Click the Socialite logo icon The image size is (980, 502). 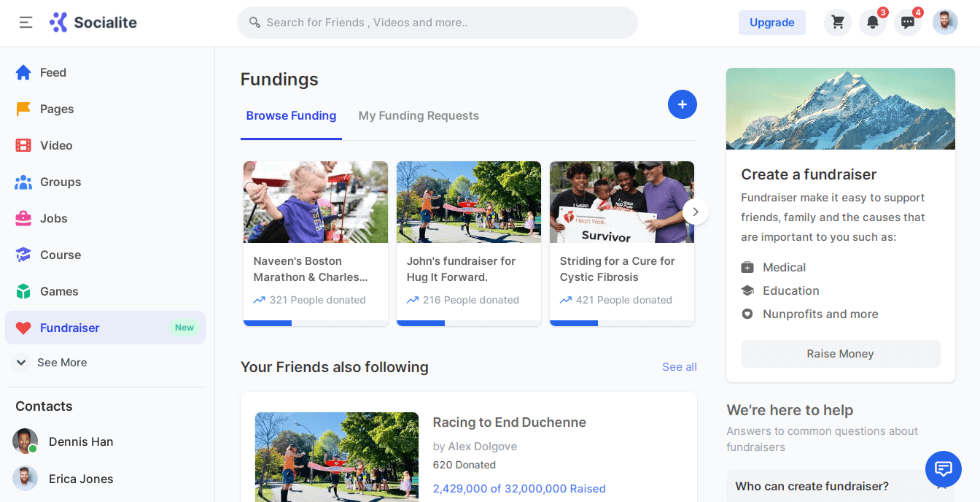coord(58,23)
